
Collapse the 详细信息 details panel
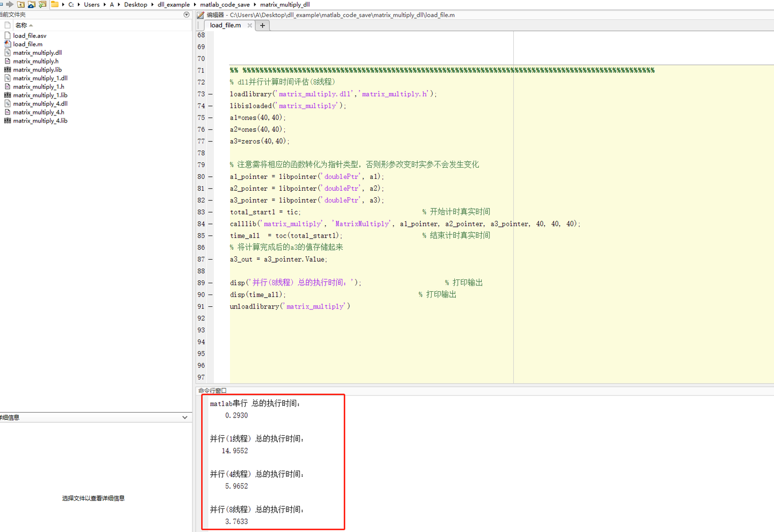(x=184, y=417)
